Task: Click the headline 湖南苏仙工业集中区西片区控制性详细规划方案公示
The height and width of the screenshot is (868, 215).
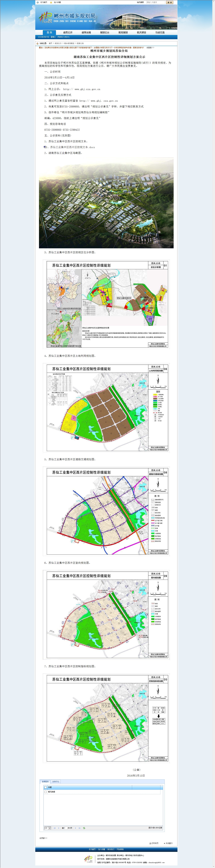Action: point(109,57)
